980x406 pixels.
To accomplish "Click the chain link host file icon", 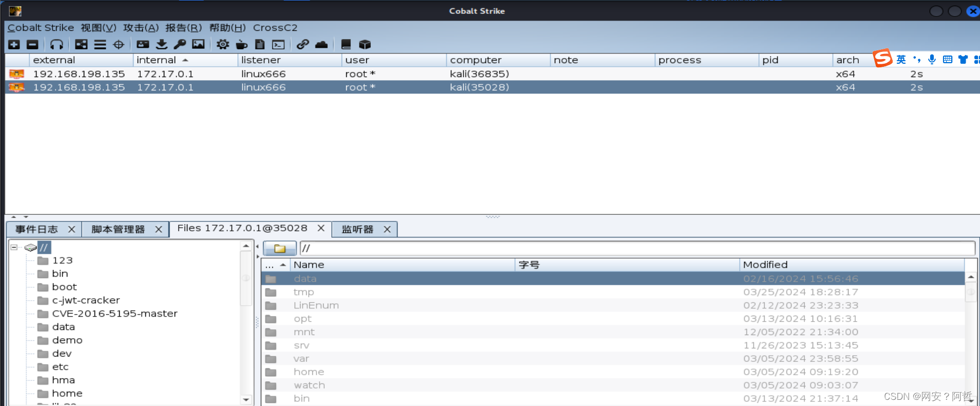I will (303, 45).
